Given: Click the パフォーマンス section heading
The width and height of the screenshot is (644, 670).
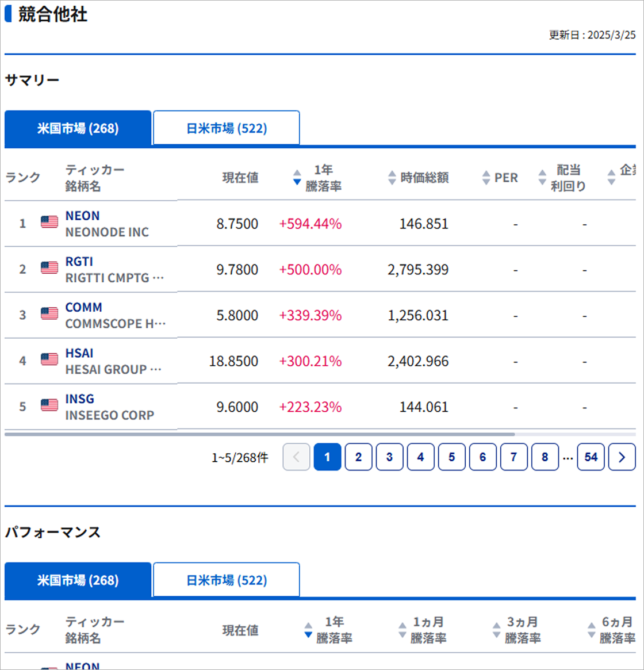Looking at the screenshot, I should click(x=52, y=532).
